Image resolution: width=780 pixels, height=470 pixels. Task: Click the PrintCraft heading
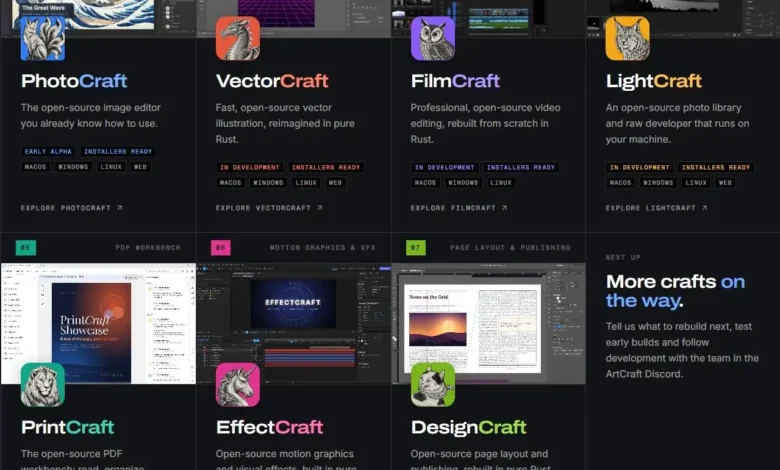tap(68, 427)
